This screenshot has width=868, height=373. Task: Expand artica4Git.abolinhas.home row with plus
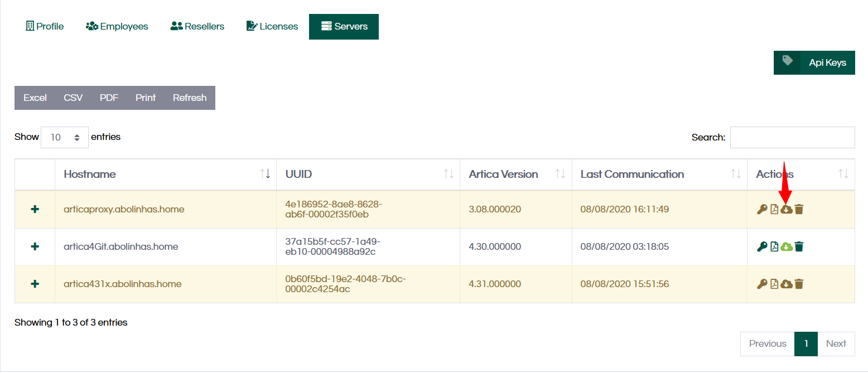35,246
